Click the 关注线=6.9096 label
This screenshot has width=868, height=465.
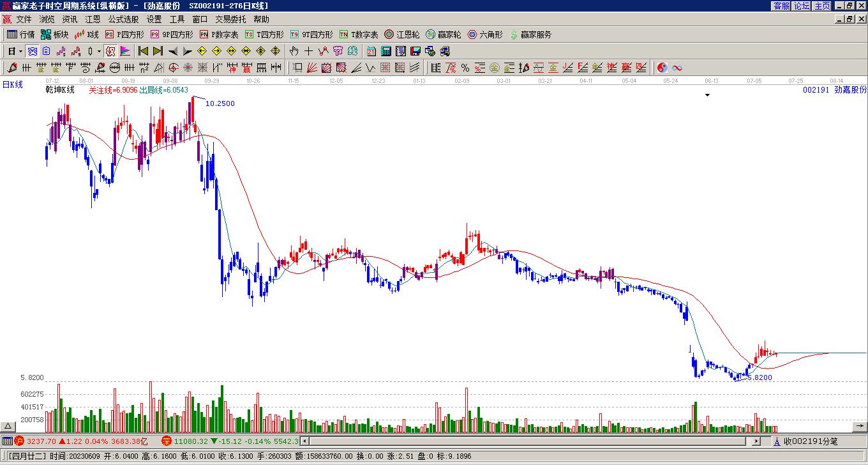(x=113, y=90)
